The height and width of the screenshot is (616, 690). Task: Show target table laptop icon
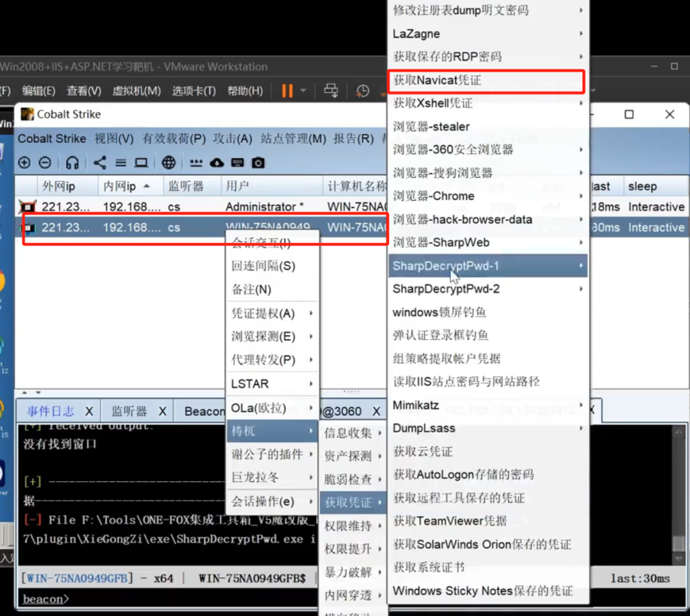tap(142, 163)
